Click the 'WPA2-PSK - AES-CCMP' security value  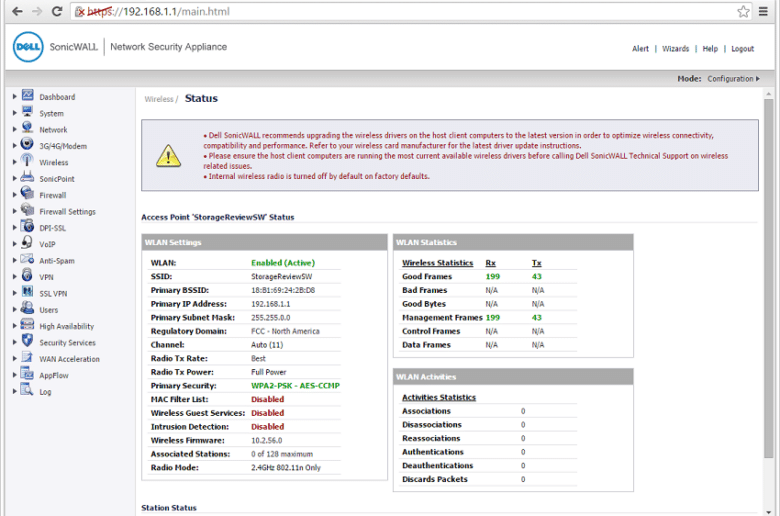pos(295,386)
